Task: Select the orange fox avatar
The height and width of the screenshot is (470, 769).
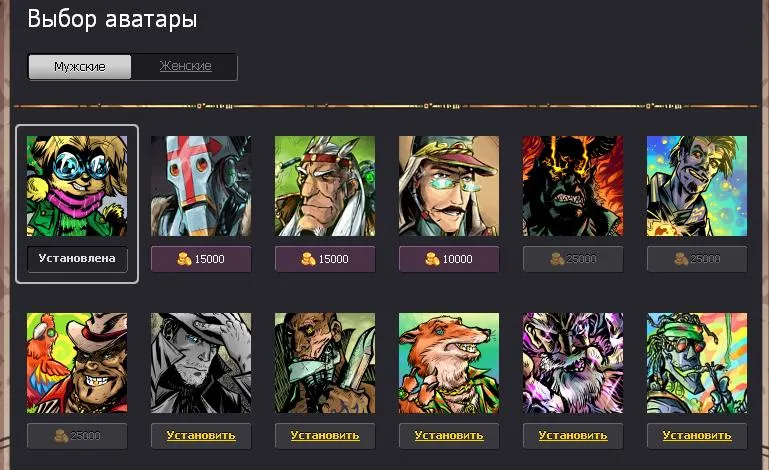Action: [x=449, y=363]
